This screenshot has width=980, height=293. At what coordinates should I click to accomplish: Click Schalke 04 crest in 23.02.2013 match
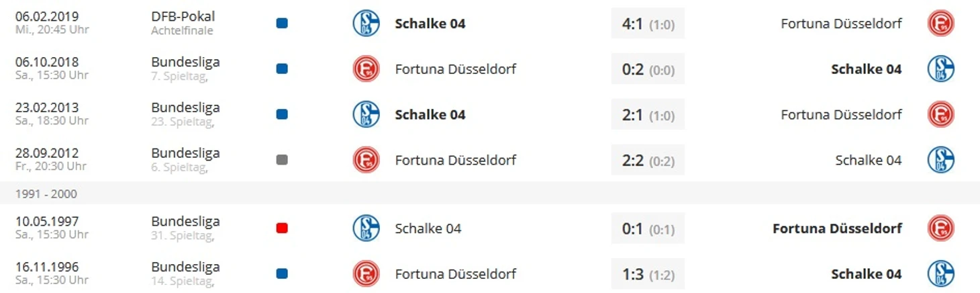(x=366, y=114)
